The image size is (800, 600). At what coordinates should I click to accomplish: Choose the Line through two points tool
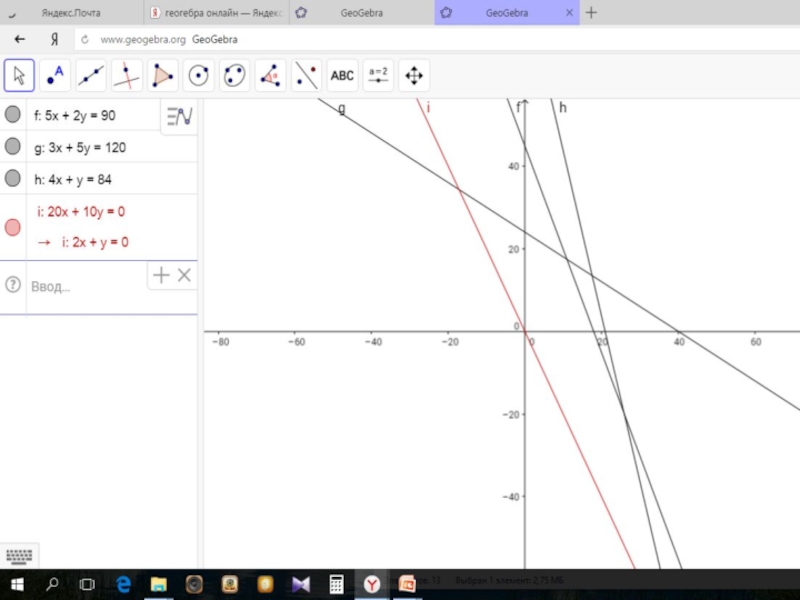91,75
